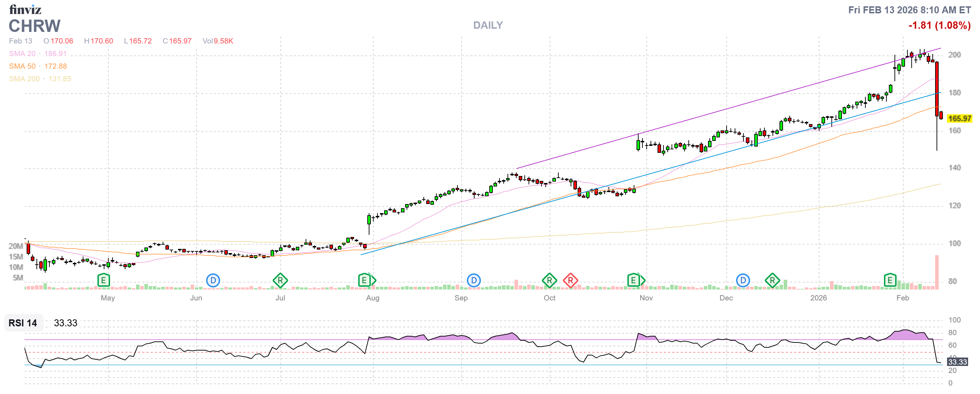Click the SMA 50 legend label
Screen dimensions: 980x394
pyautogui.click(x=22, y=66)
